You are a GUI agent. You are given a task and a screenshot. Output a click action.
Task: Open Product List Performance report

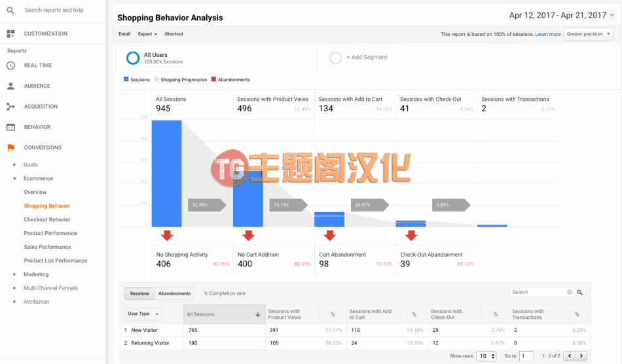click(56, 261)
